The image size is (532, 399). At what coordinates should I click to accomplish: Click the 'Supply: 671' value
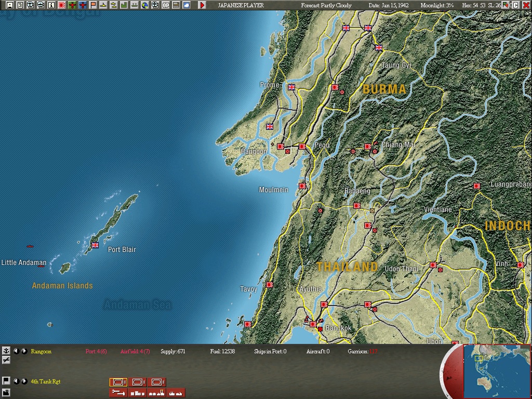tap(173, 352)
